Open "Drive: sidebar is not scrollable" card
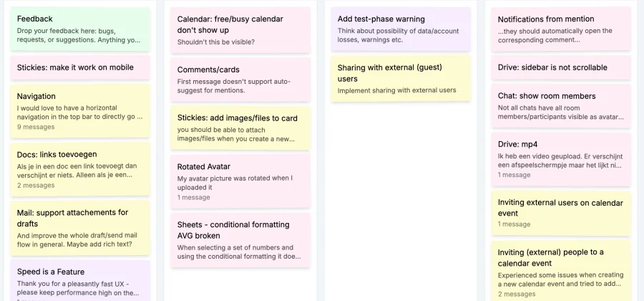The height and width of the screenshot is (301, 644). point(560,67)
